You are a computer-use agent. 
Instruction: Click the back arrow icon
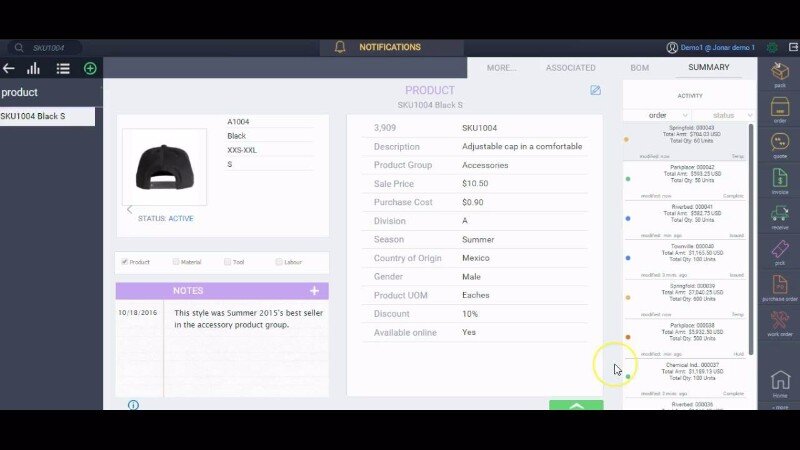coord(9,68)
